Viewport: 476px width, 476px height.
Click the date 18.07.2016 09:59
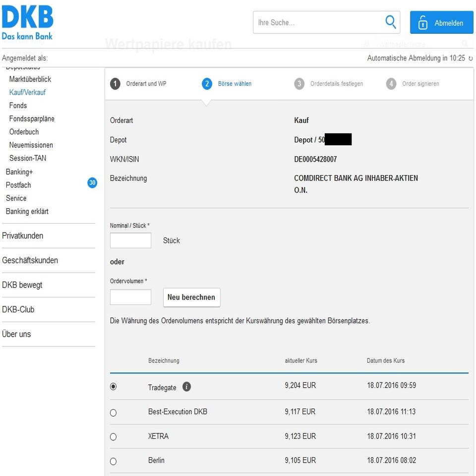pos(391,386)
